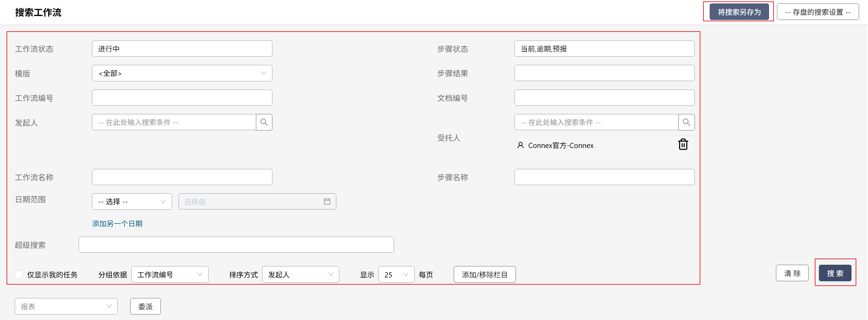Delete Connex官方-Connex with trash icon

point(683,145)
